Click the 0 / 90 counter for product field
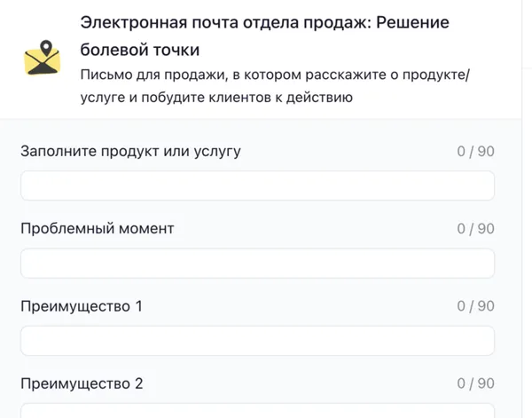This screenshot has height=418, width=532. (x=475, y=151)
